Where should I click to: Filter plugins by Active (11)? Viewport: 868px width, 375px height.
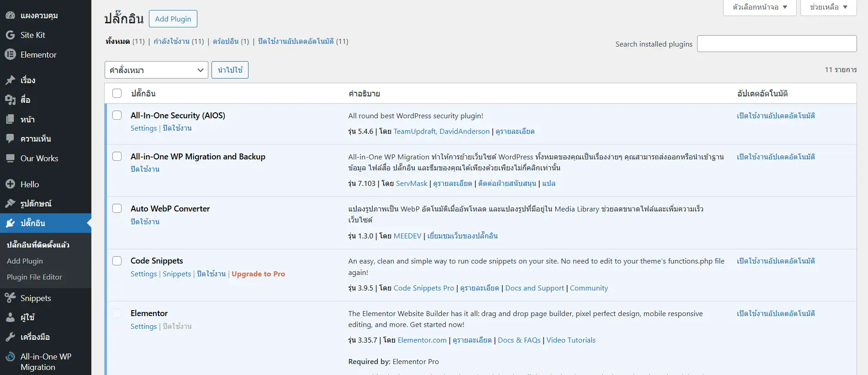tap(179, 41)
